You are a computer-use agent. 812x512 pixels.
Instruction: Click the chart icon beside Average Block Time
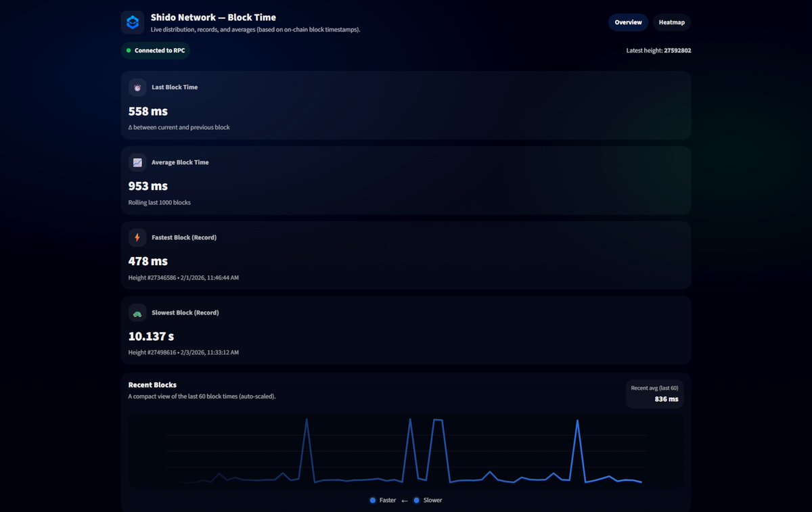coord(137,162)
